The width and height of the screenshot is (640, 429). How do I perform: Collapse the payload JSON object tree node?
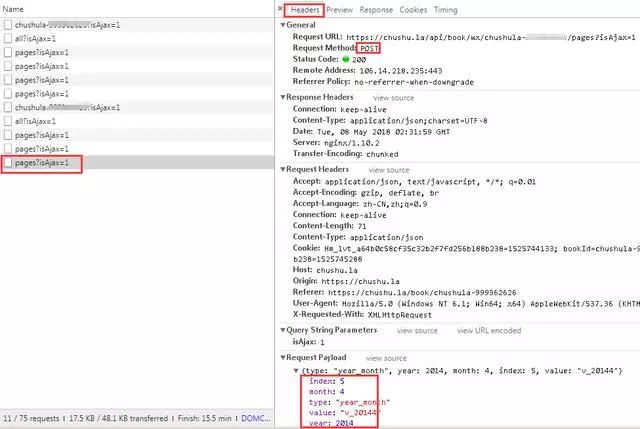coord(294,370)
